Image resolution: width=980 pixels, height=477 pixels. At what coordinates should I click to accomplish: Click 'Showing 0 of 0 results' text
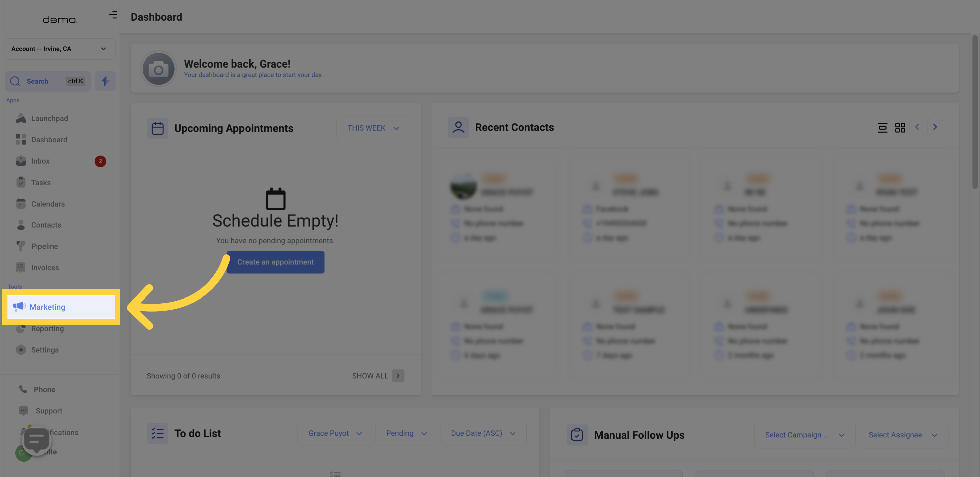coord(183,376)
